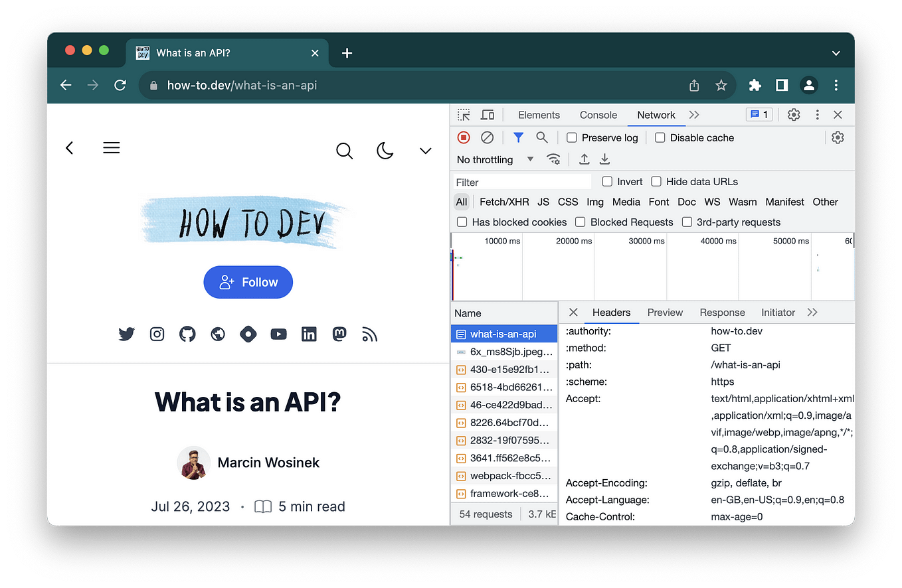Screen dimensions: 902x588
Task: Enable Disable cache
Action: click(660, 137)
